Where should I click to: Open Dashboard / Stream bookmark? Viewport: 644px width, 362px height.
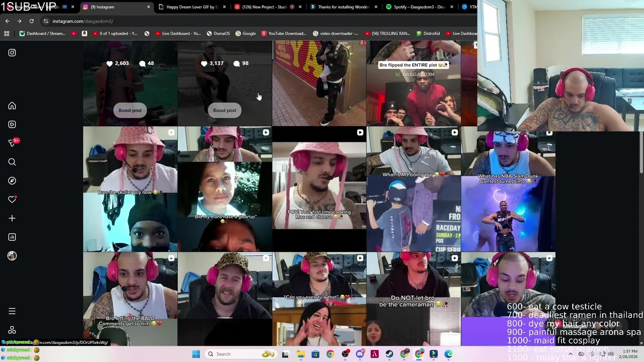pos(42,34)
